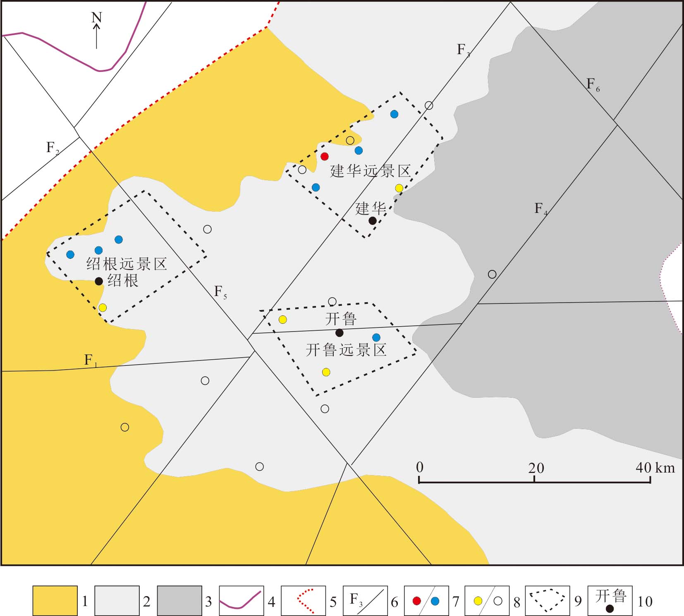Viewport: 684px width, 616px height.
Task: Click the F2 fault label
Action: [x=53, y=148]
